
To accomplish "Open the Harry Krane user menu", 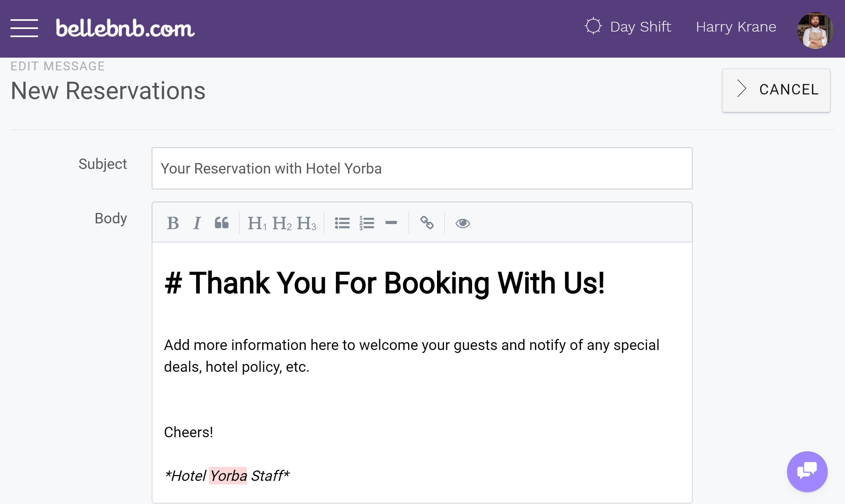I will click(736, 27).
